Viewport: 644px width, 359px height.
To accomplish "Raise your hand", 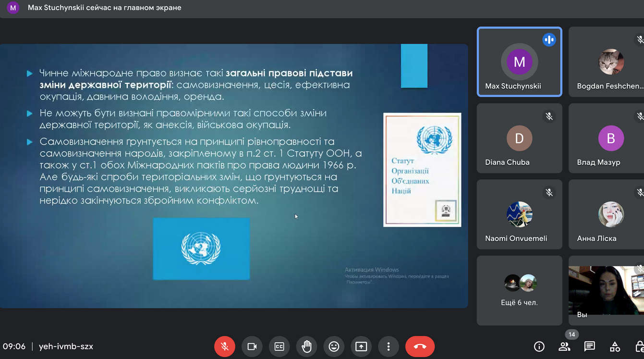I will [x=306, y=347].
